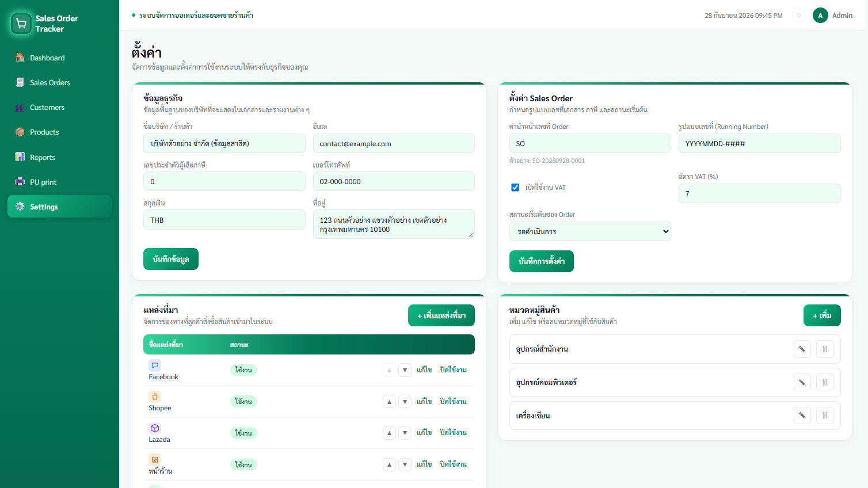The width and height of the screenshot is (868, 488).
Task: Add a product category with + เพิ่ม
Action: click(822, 315)
